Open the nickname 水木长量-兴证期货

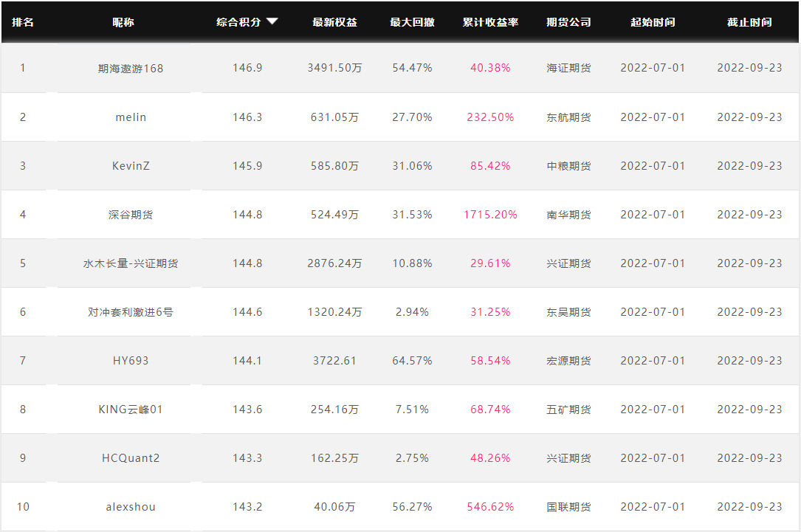click(131, 263)
